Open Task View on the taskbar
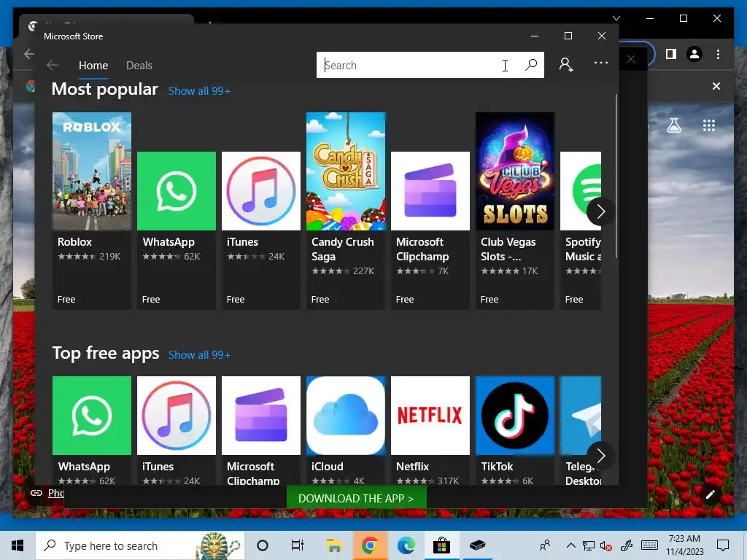 pyautogui.click(x=298, y=545)
